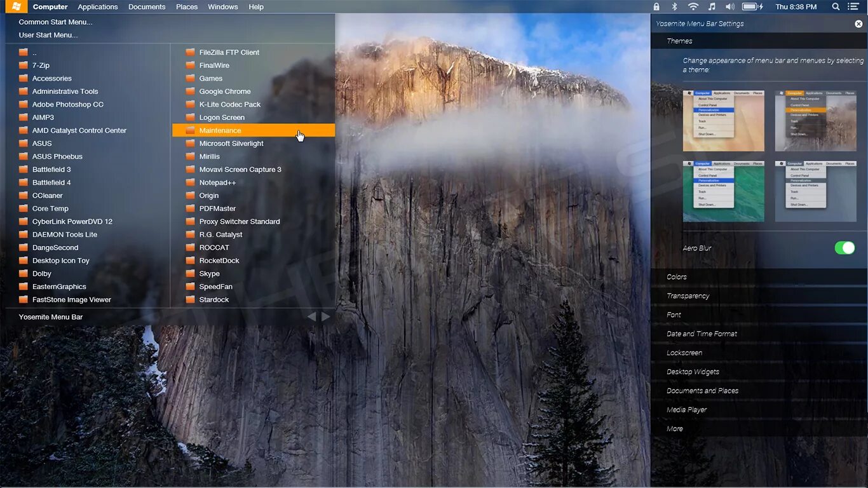This screenshot has height=488, width=868.
Task: Select the green wave theme thumbnail
Action: pyautogui.click(x=724, y=191)
